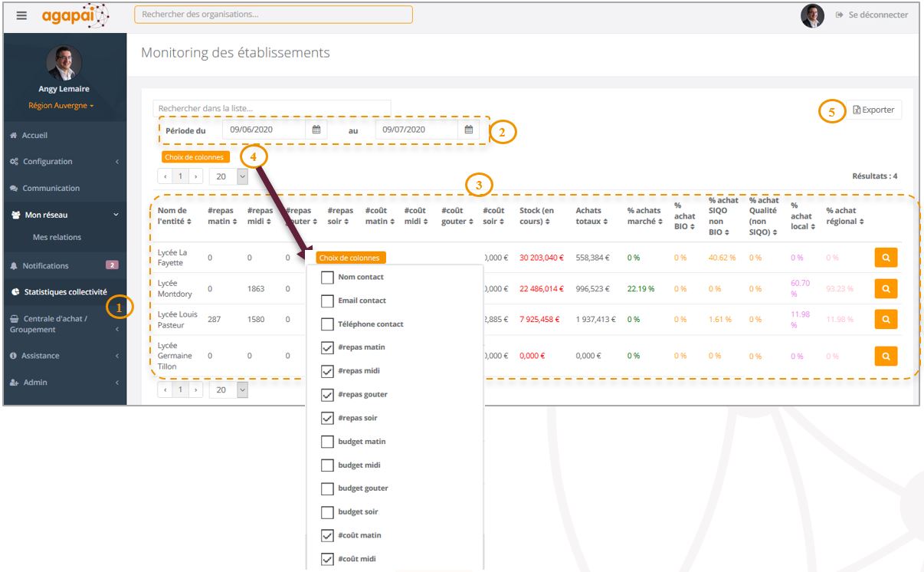The height and width of the screenshot is (572, 924).
Task: Click the notifications badge showing 2
Action: (x=112, y=265)
